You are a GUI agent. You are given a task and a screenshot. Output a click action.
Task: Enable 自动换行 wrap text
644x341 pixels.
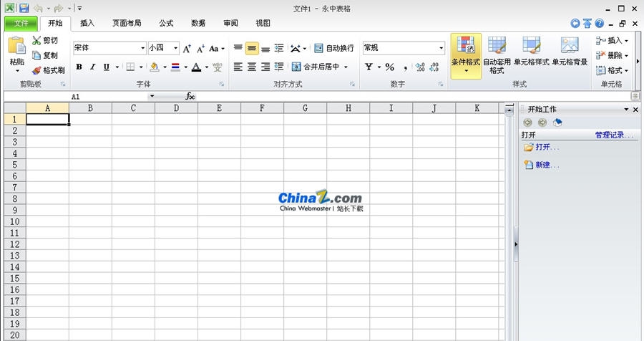point(334,48)
